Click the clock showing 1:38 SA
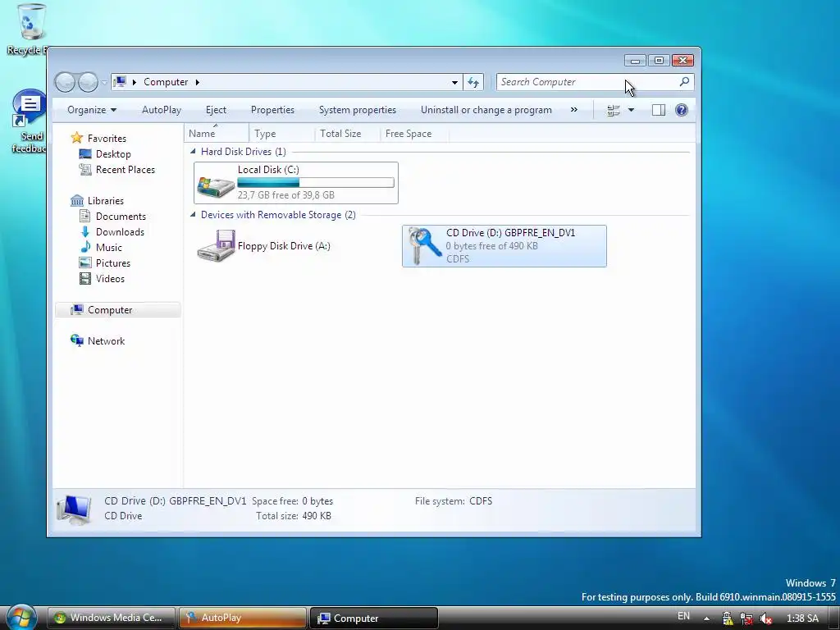This screenshot has width=840, height=630. (802, 619)
